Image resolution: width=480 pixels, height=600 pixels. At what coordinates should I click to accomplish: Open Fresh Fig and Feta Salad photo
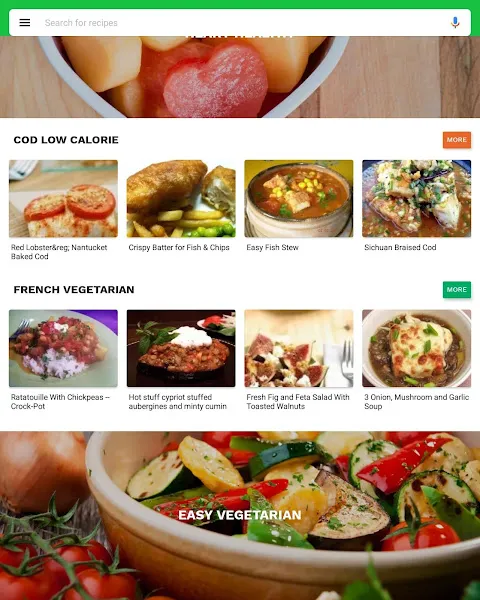[x=299, y=348]
